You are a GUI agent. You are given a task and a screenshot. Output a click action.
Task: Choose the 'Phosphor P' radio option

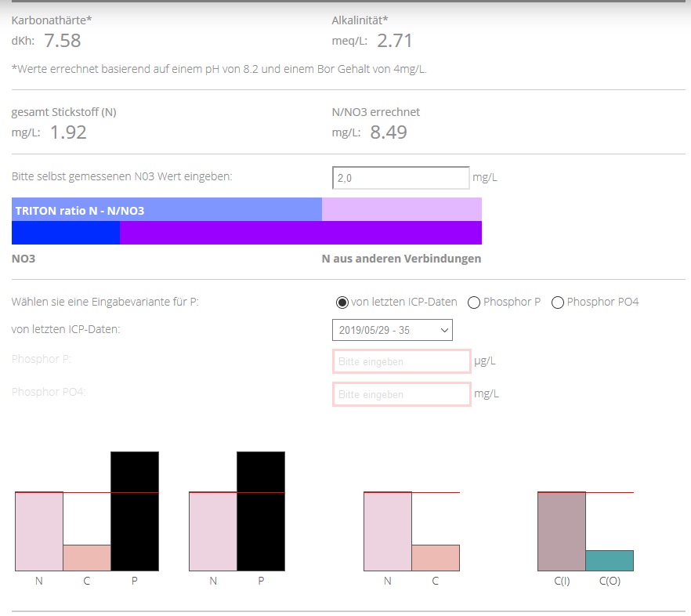[x=473, y=303]
